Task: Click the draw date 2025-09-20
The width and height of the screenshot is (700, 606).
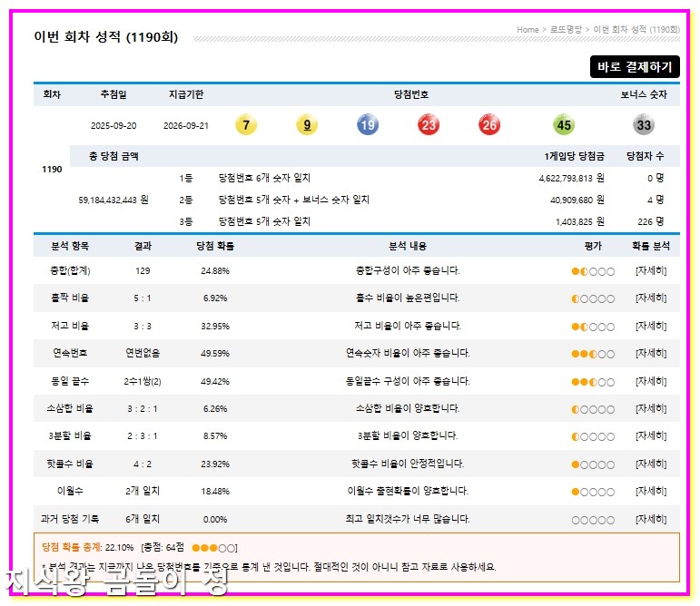Action: pos(113,126)
